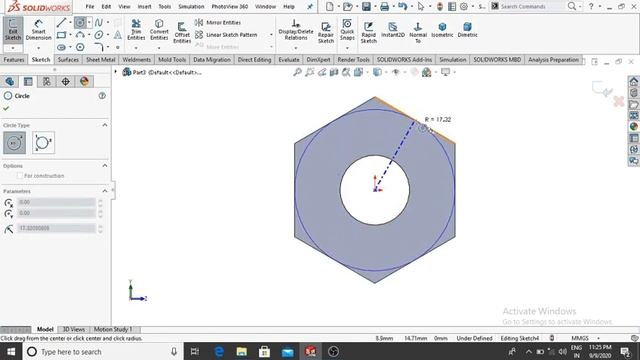Select the Spline sketch tool

click(98, 22)
